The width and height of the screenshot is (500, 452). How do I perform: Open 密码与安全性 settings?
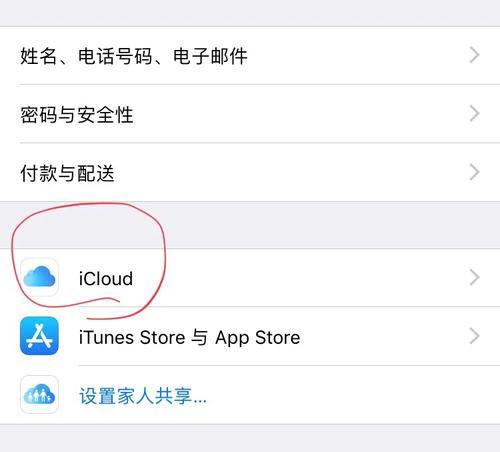250,114
